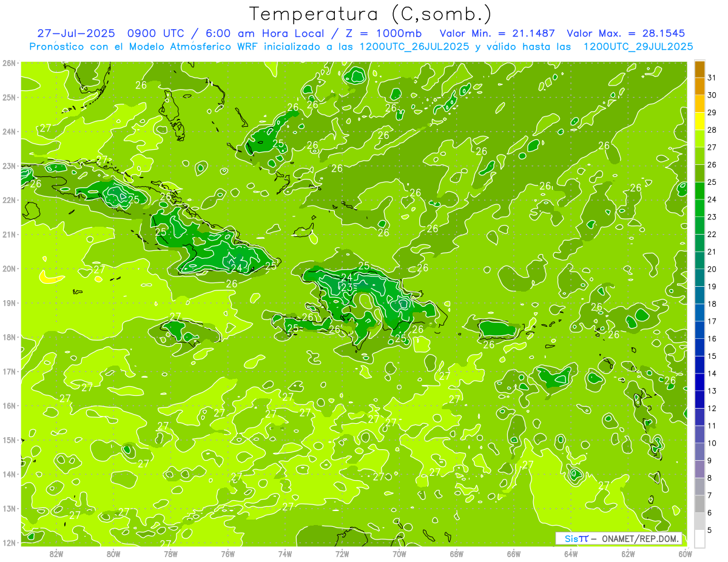Image resolution: width=728 pixels, height=562 pixels.
Task: Click the 12N latitude axis label
Action: pyautogui.click(x=9, y=543)
